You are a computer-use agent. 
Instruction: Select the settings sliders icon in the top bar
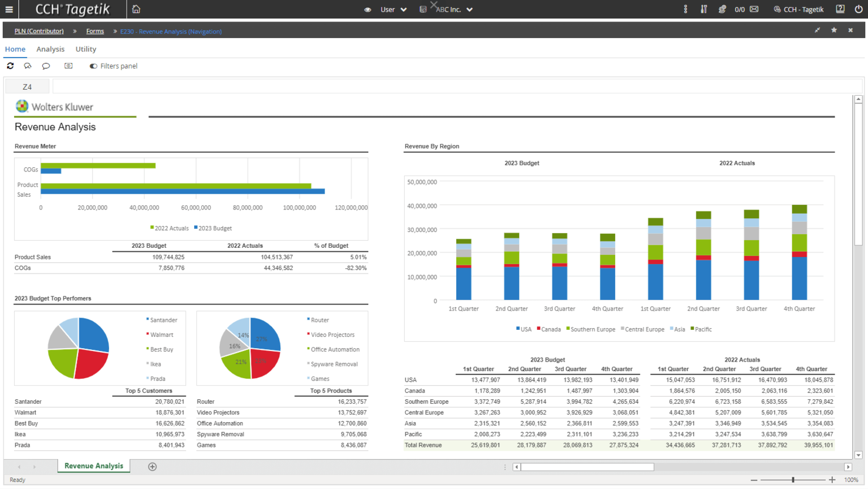703,9
